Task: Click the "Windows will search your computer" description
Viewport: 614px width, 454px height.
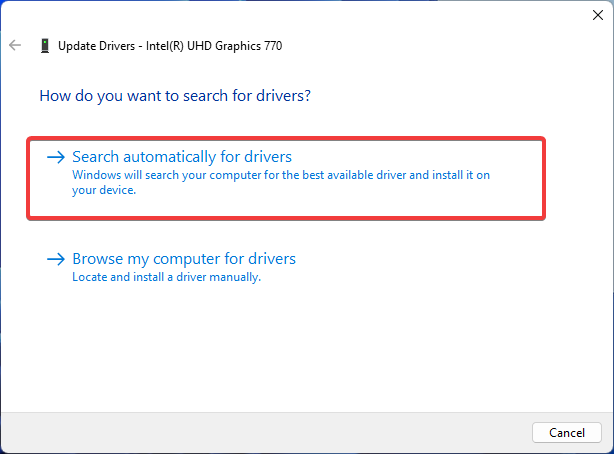Action: point(281,183)
